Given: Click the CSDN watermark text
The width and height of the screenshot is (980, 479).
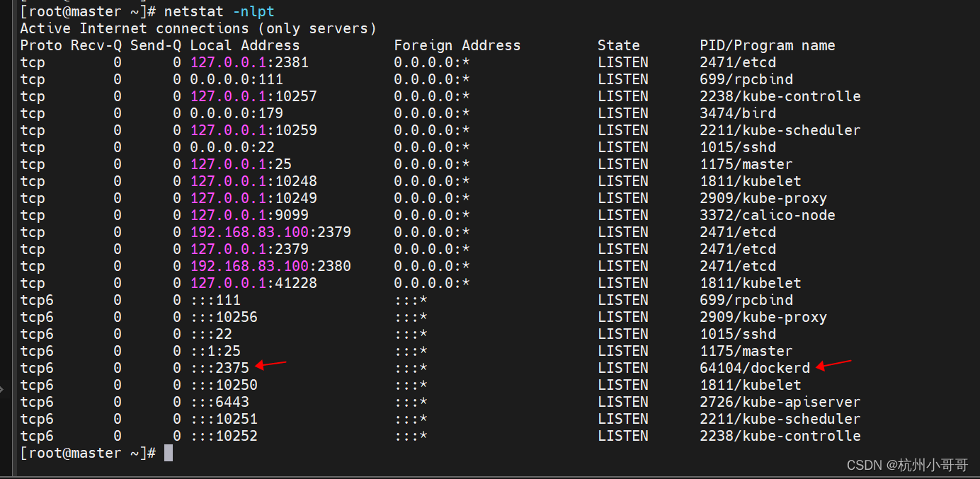Looking at the screenshot, I should pos(865,466).
